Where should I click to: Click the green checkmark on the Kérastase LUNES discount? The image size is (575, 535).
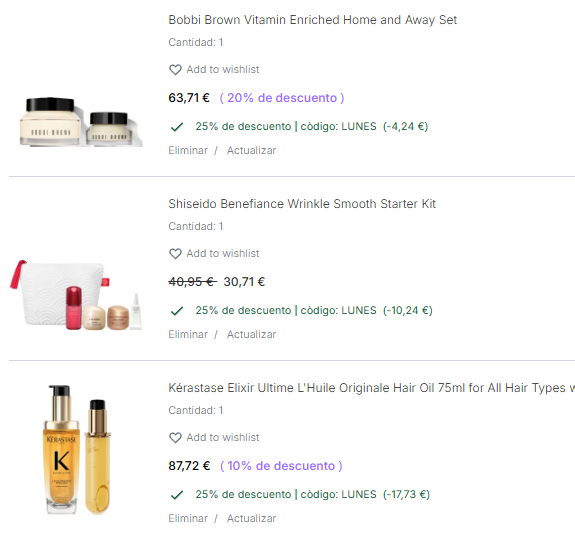click(177, 495)
